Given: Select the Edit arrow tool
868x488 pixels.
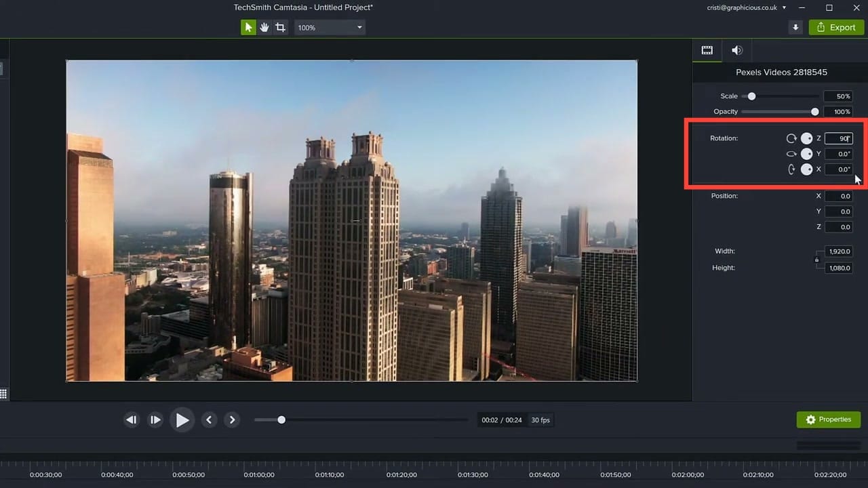Looking at the screenshot, I should tap(248, 27).
